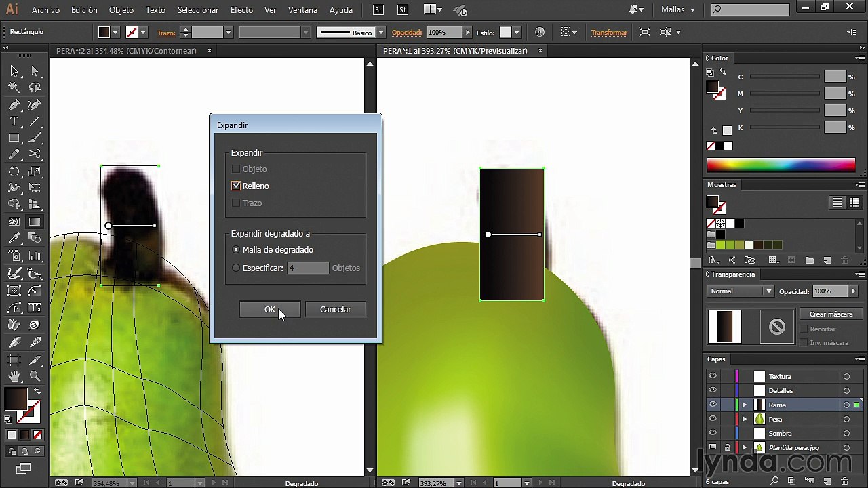Image resolution: width=868 pixels, height=488 pixels.
Task: Open the Ventana menu
Action: click(x=302, y=10)
